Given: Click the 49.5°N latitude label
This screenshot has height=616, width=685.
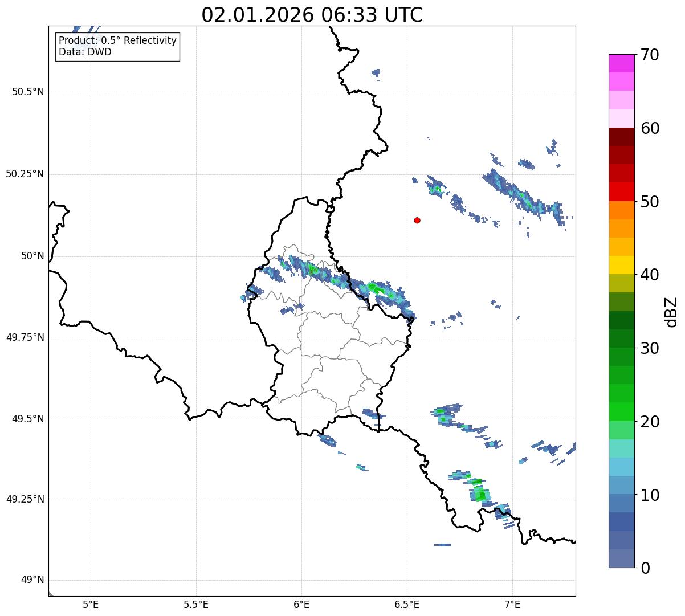Looking at the screenshot, I should click(x=28, y=419).
